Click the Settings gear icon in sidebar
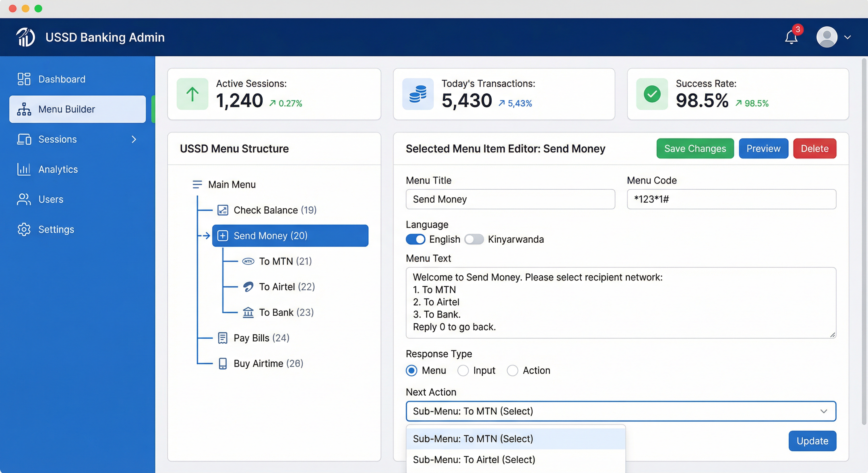868x473 pixels. [24, 229]
